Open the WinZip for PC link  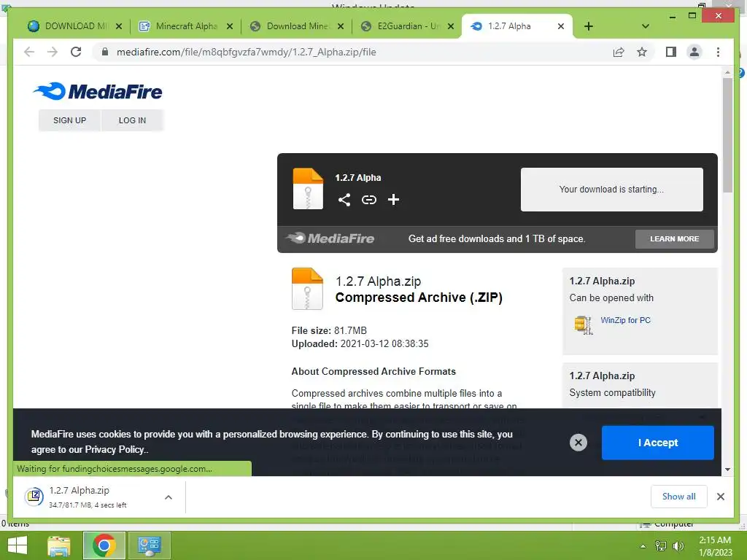tap(625, 321)
